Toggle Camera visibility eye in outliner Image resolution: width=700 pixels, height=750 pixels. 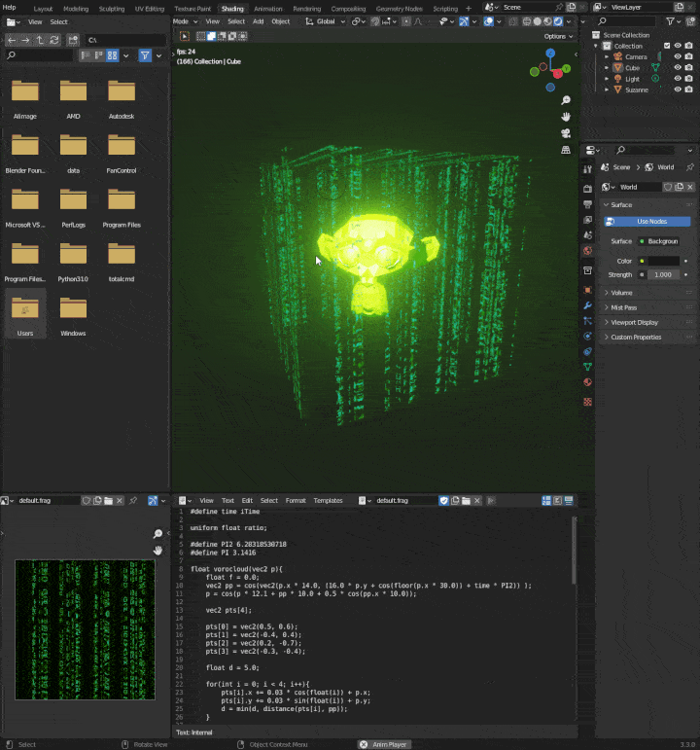point(678,56)
